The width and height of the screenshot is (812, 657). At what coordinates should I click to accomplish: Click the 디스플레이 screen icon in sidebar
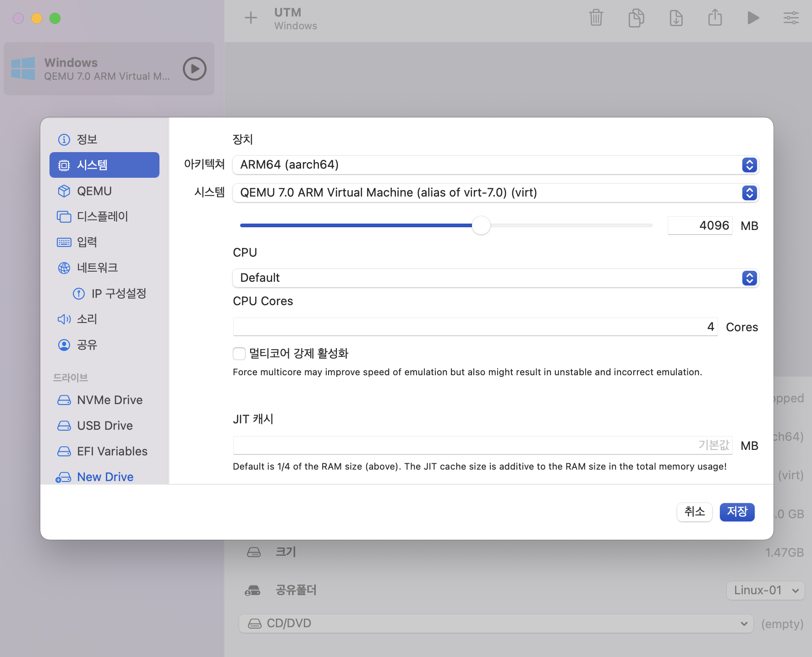(64, 216)
